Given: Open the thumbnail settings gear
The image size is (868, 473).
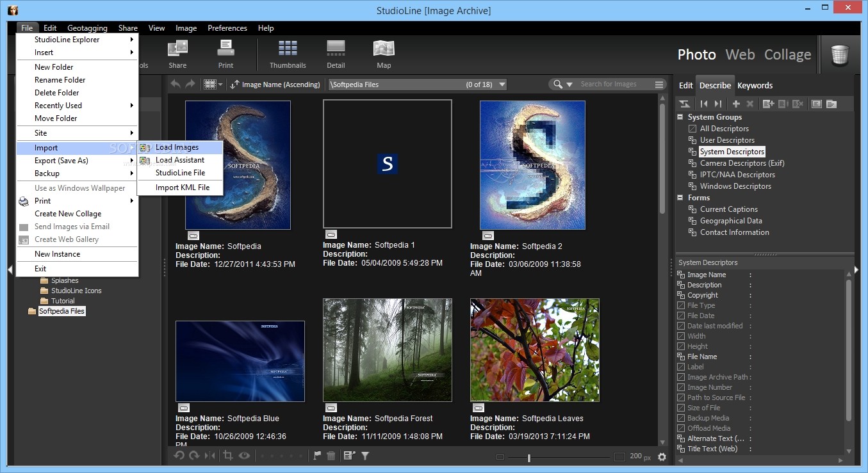Looking at the screenshot, I should [x=662, y=457].
